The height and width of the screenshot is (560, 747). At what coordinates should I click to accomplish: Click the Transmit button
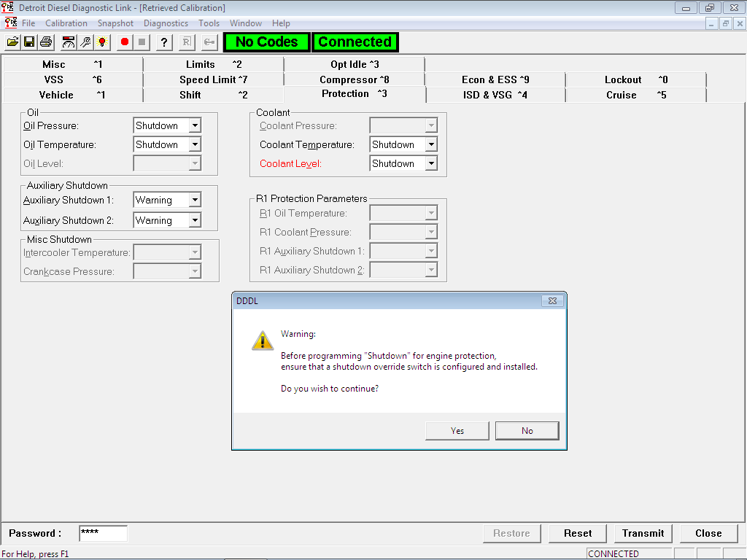(x=643, y=533)
